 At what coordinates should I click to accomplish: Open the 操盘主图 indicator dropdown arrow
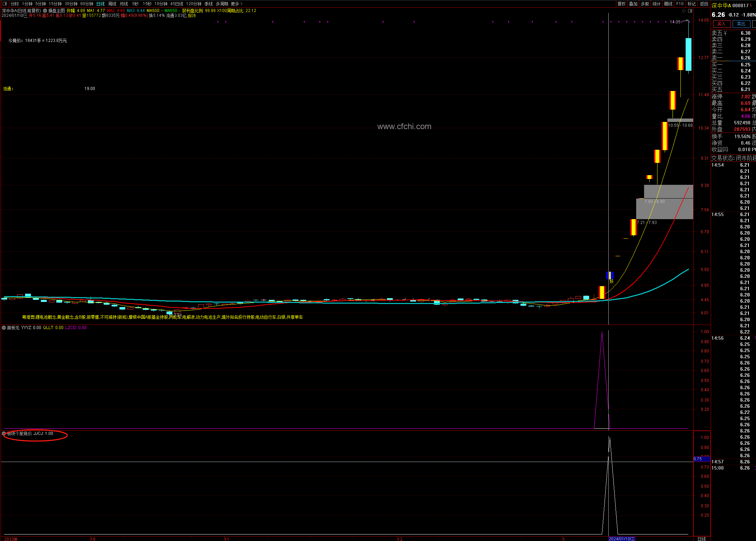click(45, 11)
